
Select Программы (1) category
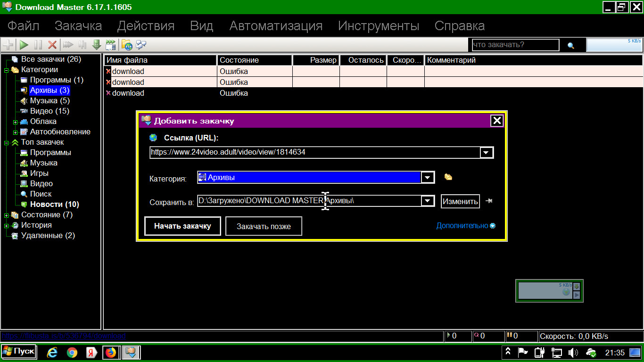point(57,80)
